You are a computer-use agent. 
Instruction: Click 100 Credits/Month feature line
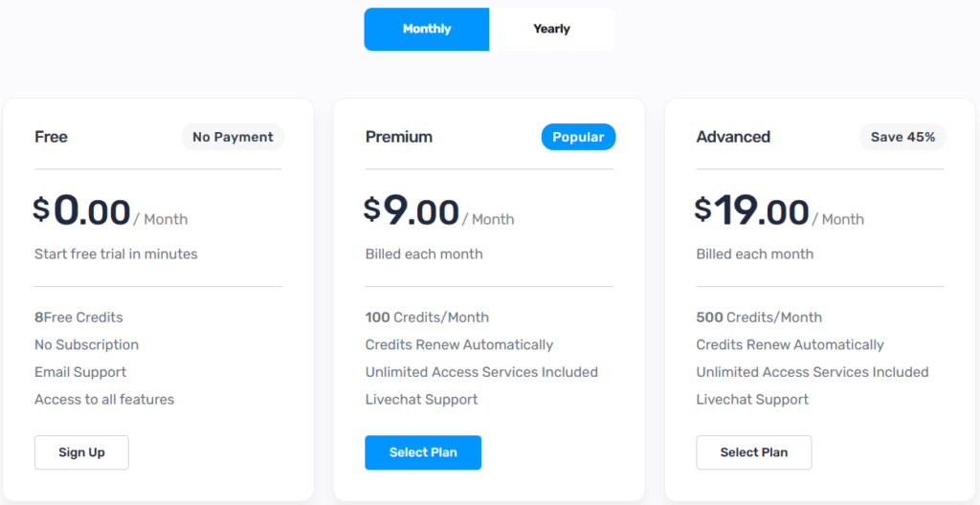[427, 318]
